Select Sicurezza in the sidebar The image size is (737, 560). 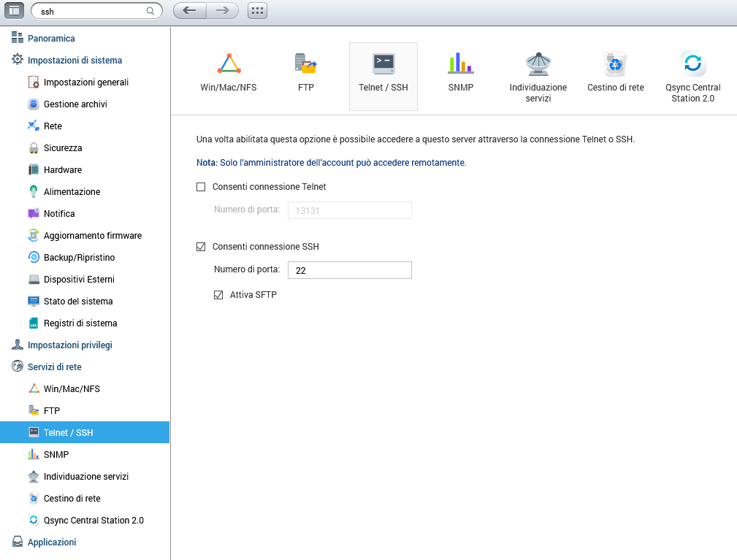[x=63, y=148]
